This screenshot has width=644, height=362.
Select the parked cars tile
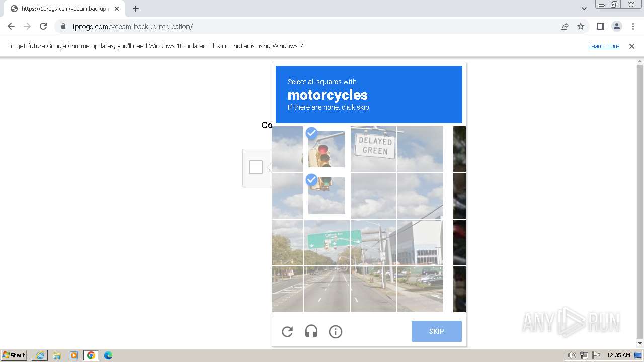pos(420,289)
